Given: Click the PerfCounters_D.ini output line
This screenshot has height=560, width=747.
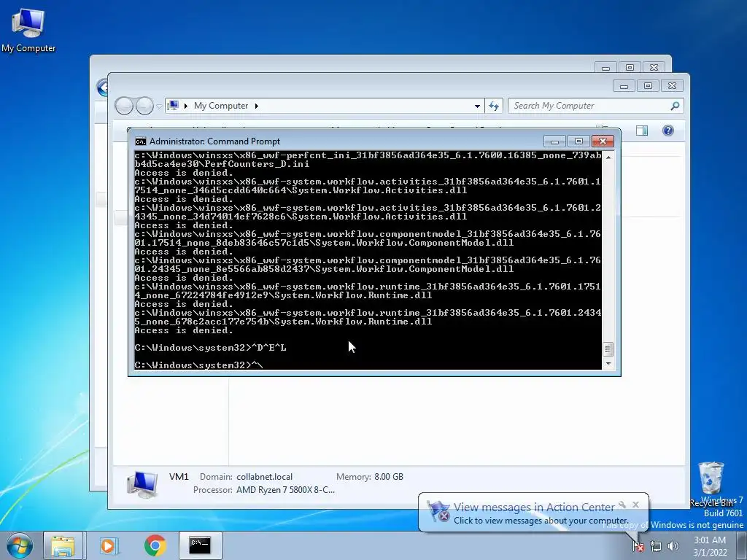Looking at the screenshot, I should pyautogui.click(x=222, y=164).
